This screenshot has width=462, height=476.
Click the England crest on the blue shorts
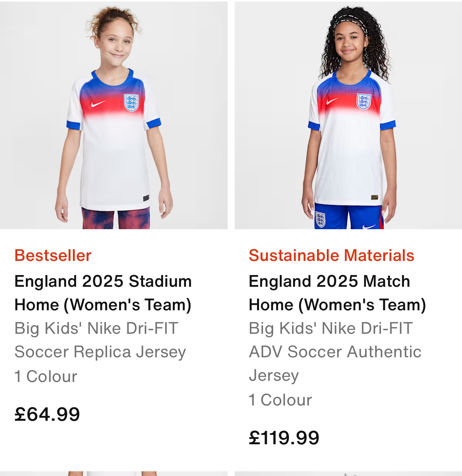pos(320,219)
